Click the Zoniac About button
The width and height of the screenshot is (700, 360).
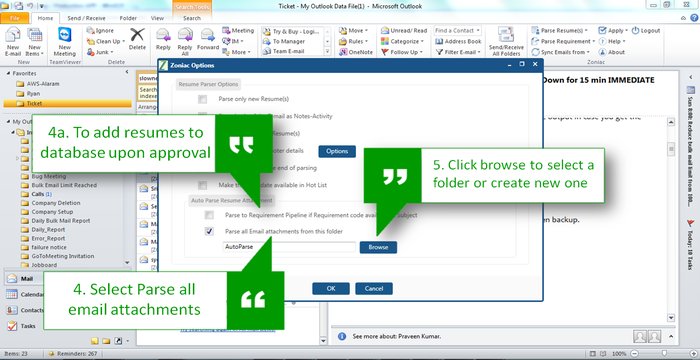click(612, 52)
